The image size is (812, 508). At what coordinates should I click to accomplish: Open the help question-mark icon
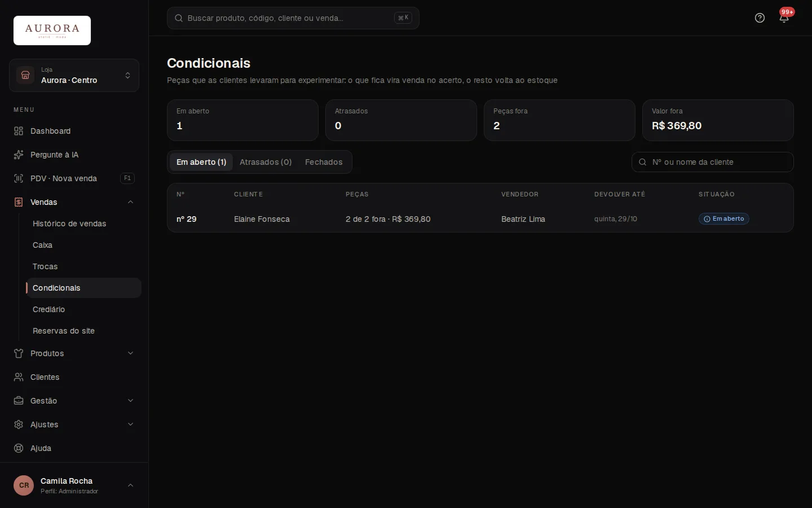click(760, 18)
